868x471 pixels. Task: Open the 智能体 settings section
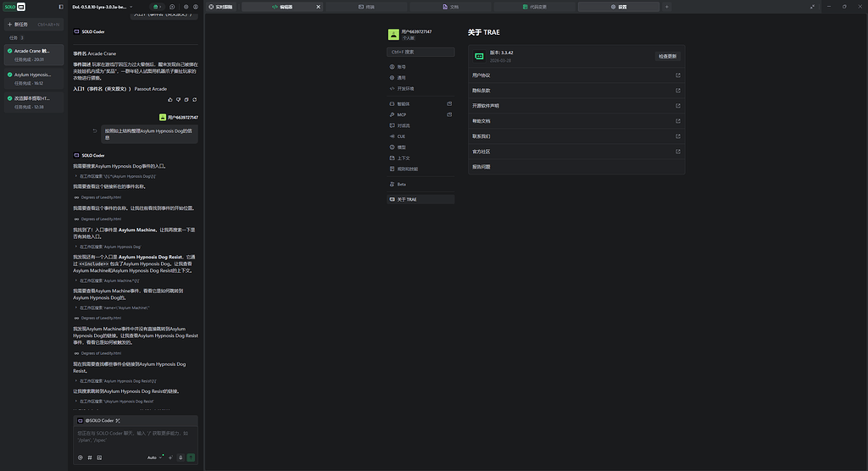click(x=420, y=104)
